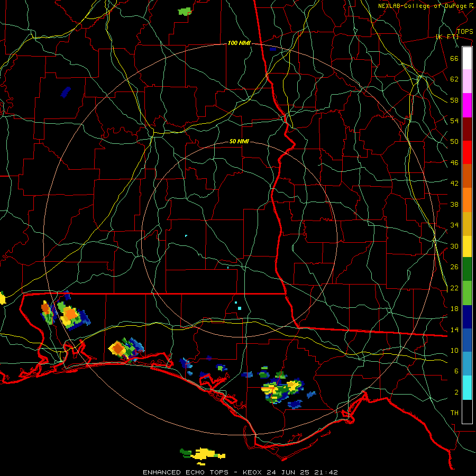Viewport: 476px width, 476px height.
Task: Click the gold legend swatch
Action: 467,224
